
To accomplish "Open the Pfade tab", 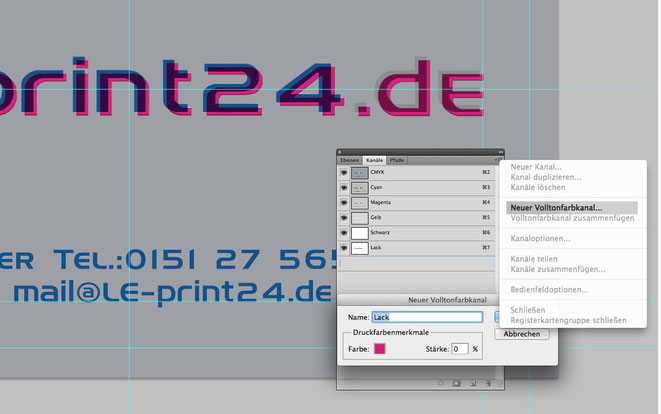I will pos(397,160).
